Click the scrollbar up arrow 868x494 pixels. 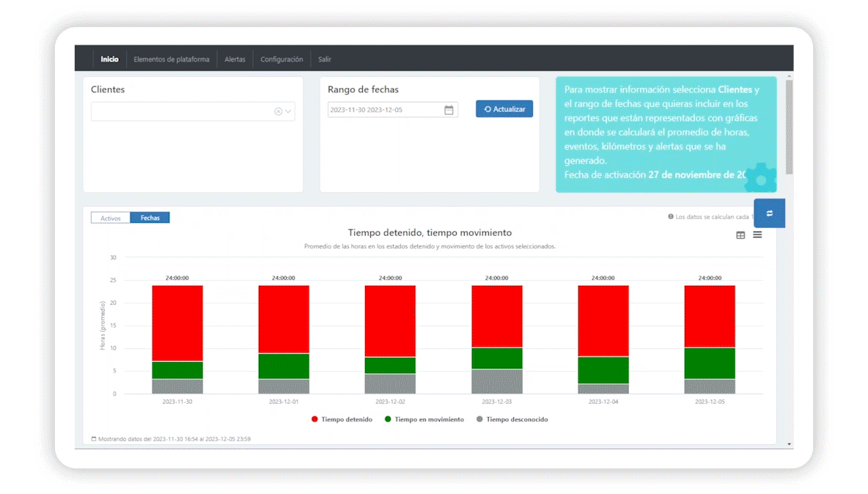pyautogui.click(x=789, y=76)
